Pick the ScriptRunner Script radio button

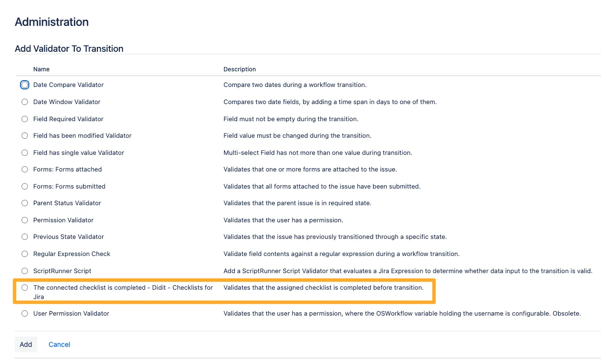coord(24,271)
